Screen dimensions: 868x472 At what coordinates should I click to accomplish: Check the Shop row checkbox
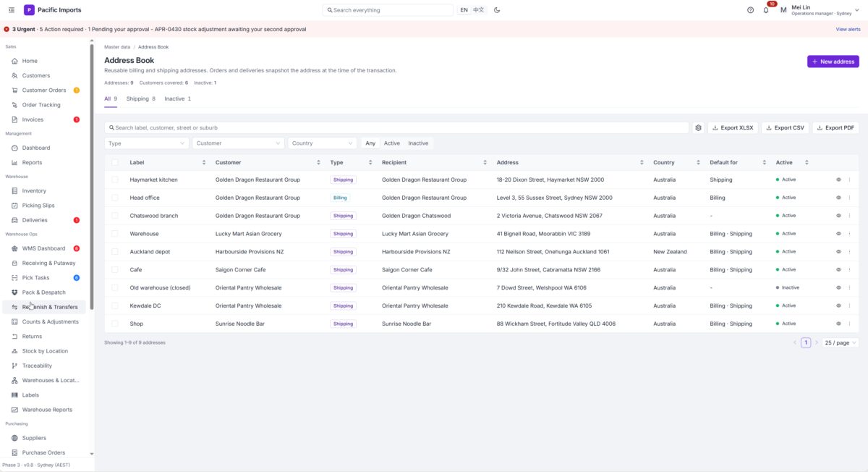[115, 324]
